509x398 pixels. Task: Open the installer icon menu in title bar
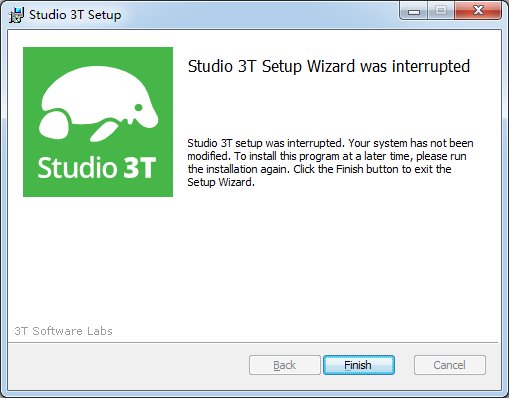16,15
